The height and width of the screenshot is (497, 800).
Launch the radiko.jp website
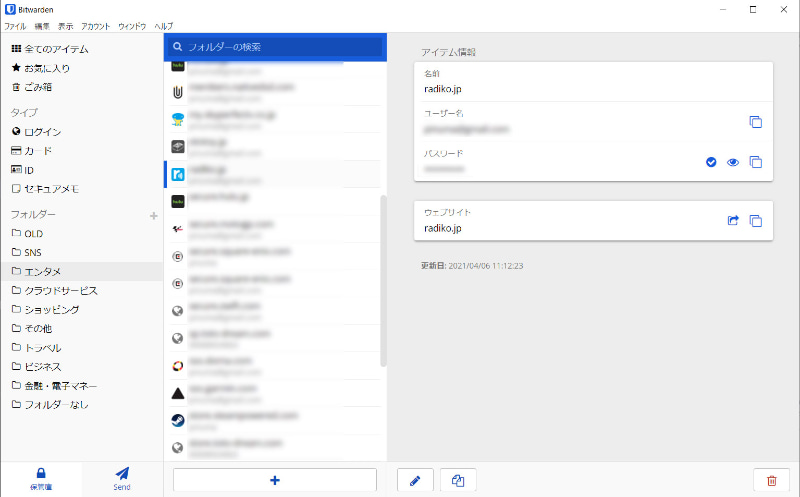click(x=733, y=220)
